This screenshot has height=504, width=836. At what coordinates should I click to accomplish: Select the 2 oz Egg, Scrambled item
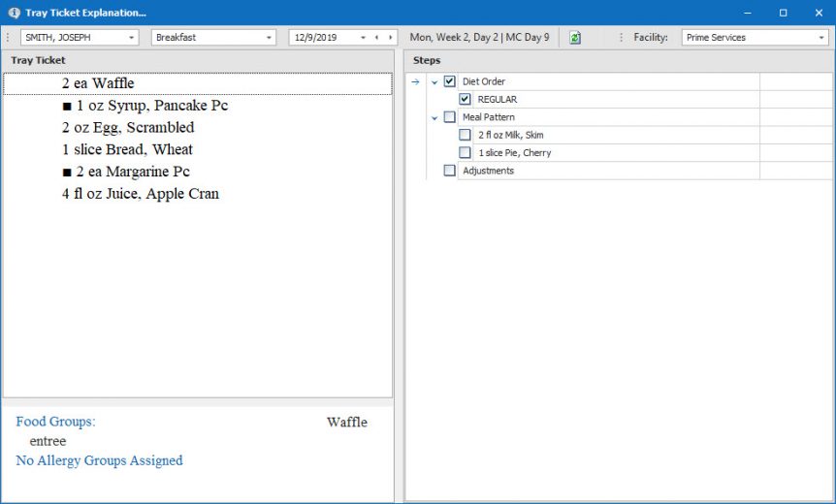128,127
